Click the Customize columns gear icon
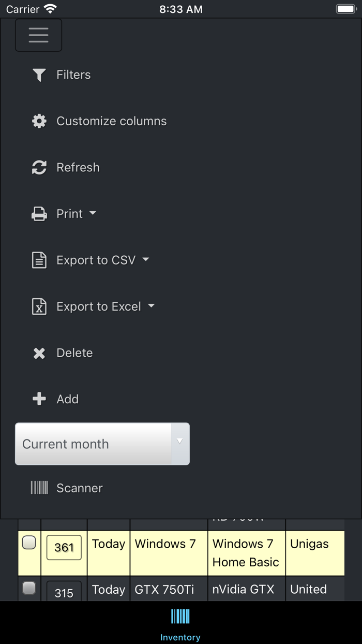 tap(39, 121)
